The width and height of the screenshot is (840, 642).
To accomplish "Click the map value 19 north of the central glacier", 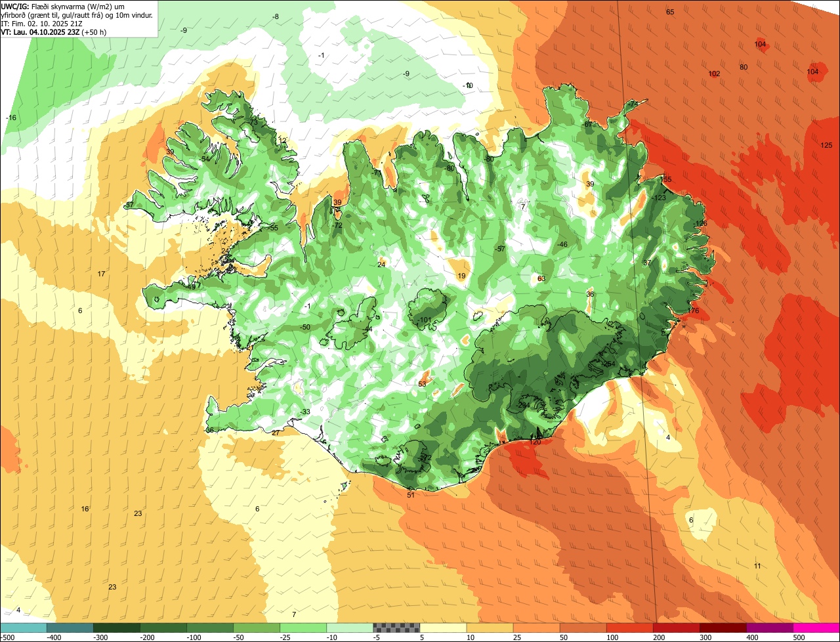I will (462, 276).
